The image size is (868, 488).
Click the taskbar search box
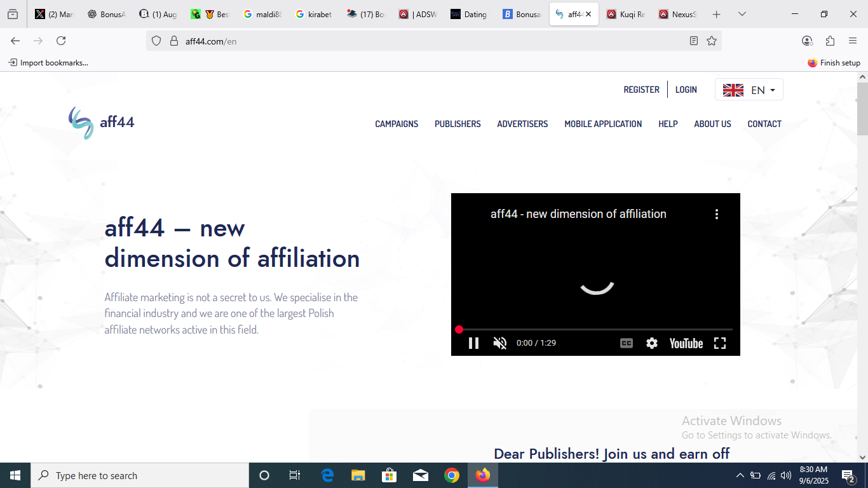pos(140,475)
